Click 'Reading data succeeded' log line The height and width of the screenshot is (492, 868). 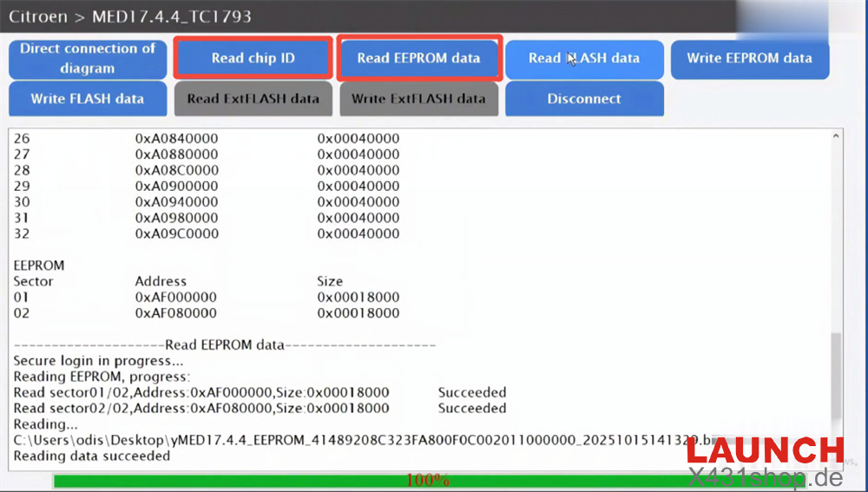tap(91, 456)
